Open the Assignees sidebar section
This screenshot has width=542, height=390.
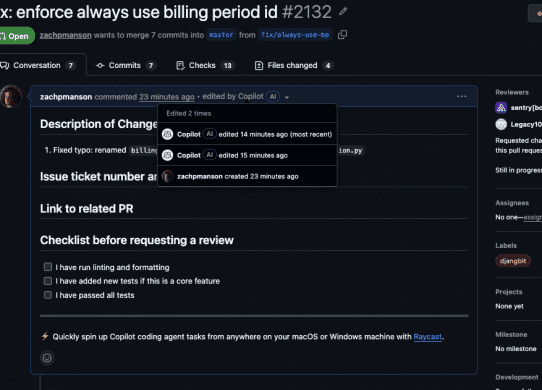pos(512,203)
